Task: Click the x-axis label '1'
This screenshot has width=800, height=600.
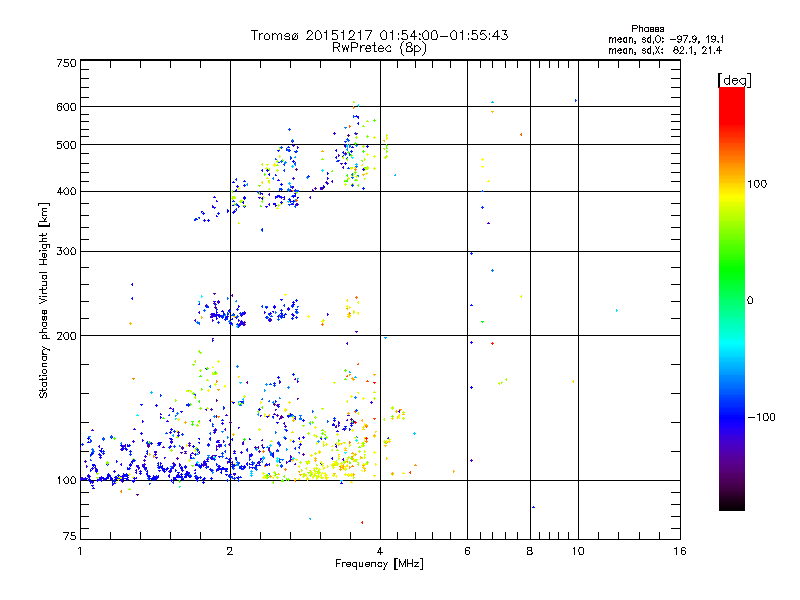Action: [x=80, y=551]
